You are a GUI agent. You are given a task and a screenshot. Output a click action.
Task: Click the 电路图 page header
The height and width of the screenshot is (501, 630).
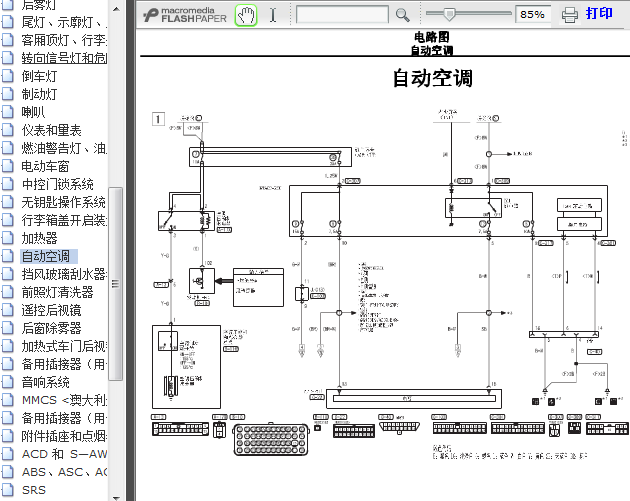pos(432,37)
